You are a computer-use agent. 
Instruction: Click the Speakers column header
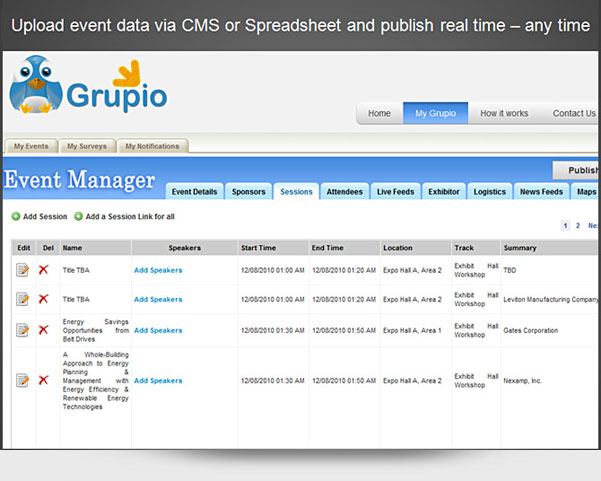(x=184, y=248)
